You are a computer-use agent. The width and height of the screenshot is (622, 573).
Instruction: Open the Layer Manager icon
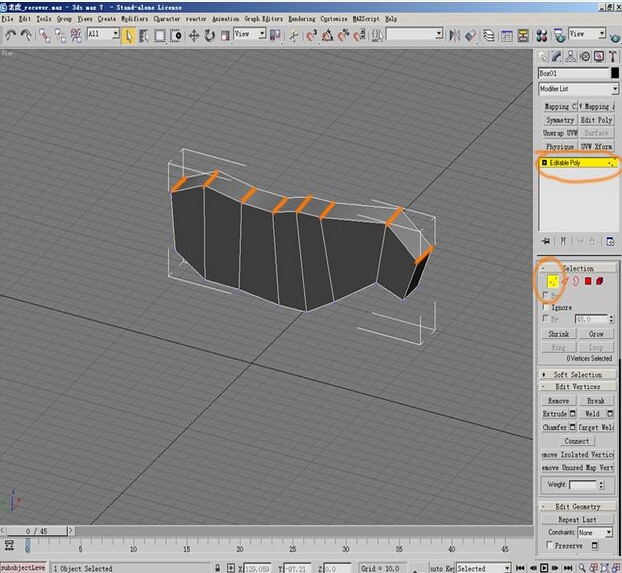pyautogui.click(x=489, y=36)
